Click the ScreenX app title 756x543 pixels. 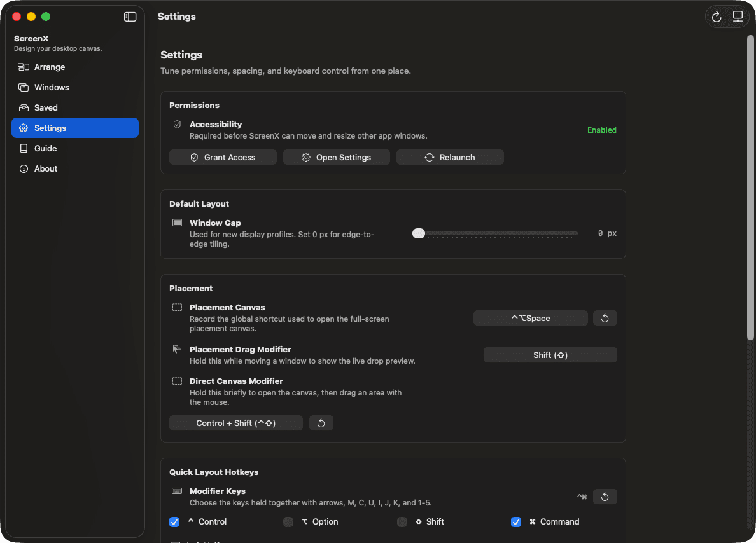[x=31, y=39]
